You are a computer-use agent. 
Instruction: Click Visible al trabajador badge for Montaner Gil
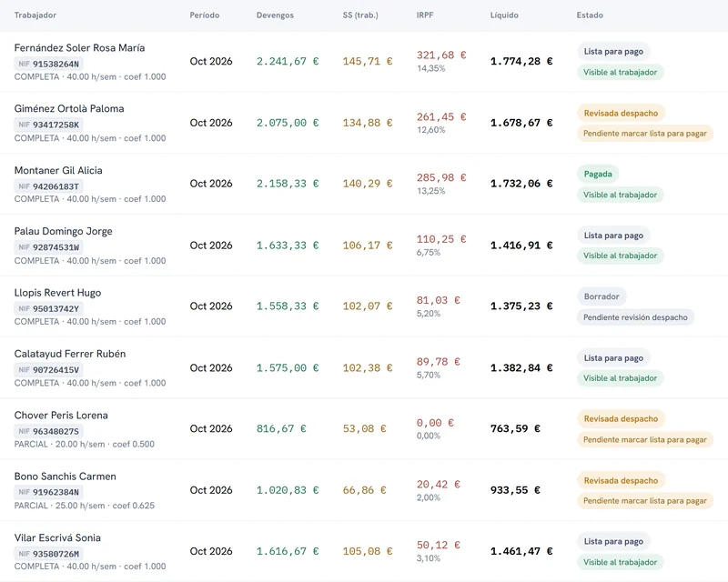point(621,195)
